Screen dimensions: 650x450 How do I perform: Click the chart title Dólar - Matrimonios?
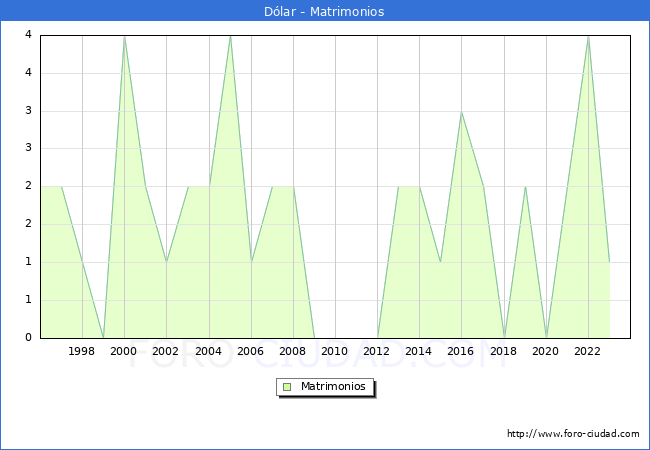(325, 12)
